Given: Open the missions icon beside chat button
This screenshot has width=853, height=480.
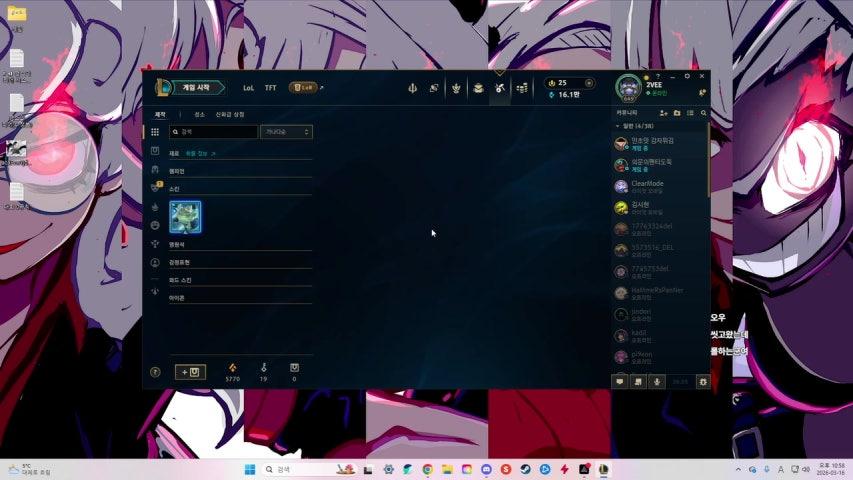Looking at the screenshot, I should pos(638,382).
